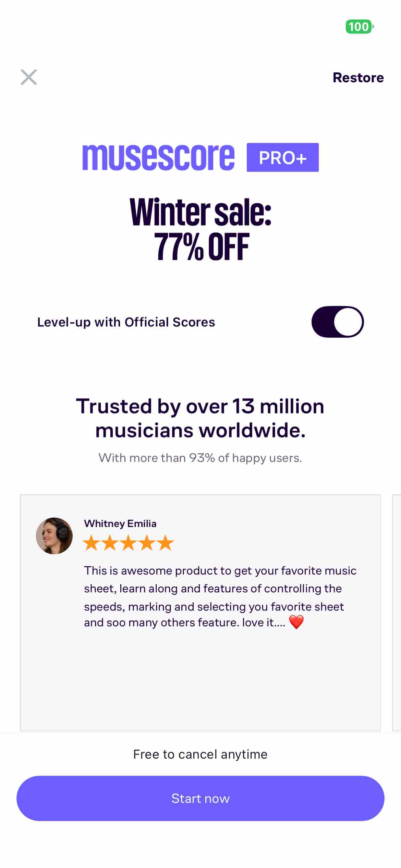Tap the green battery indicator showing 100
401x868 pixels.
pos(359,26)
